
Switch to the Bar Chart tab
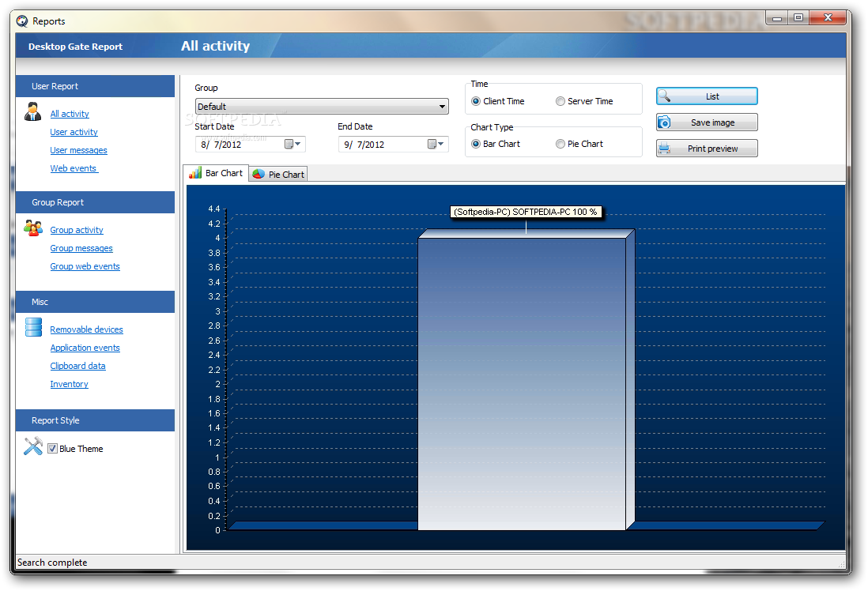[x=216, y=173]
